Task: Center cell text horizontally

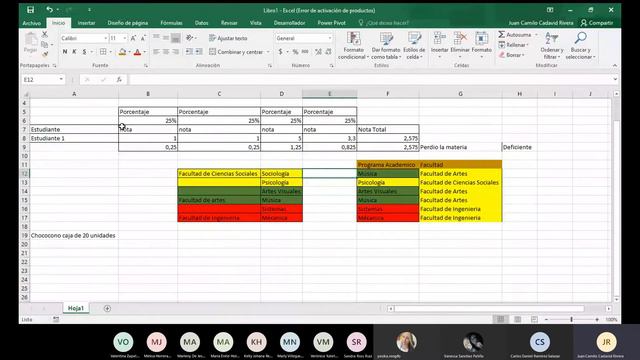Action: [x=166, y=52]
